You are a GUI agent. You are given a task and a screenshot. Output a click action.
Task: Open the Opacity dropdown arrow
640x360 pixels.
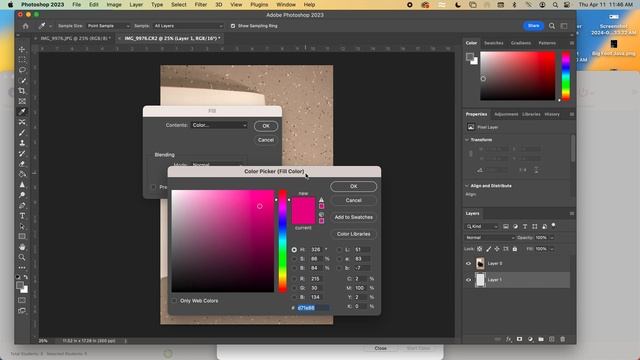552,238
